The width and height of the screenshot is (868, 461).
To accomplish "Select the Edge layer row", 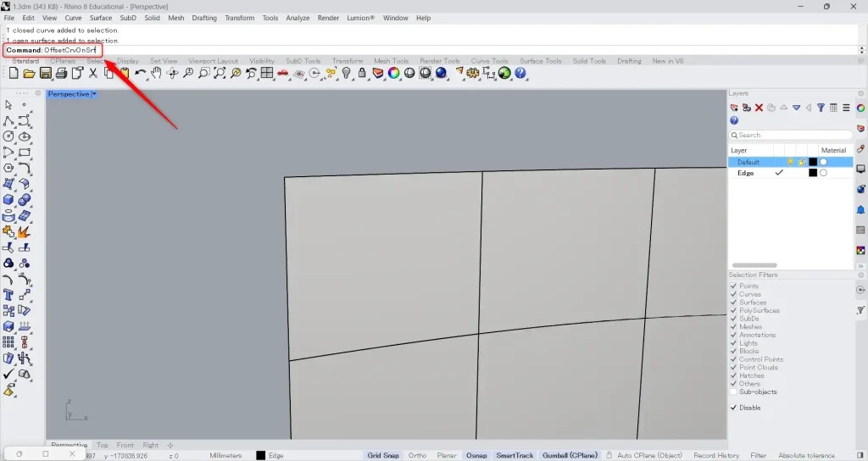I will [x=791, y=173].
